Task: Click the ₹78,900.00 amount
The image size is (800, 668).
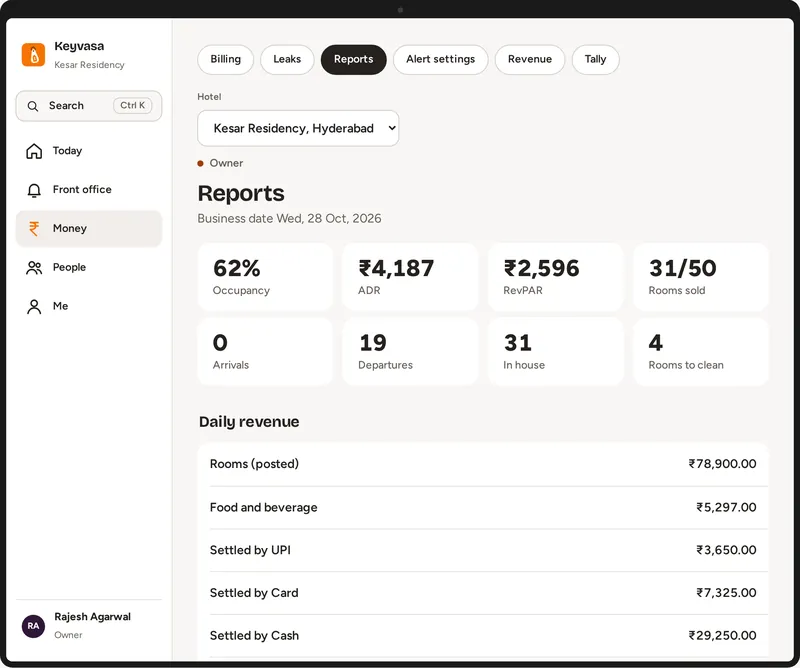Action: pyautogui.click(x=722, y=464)
